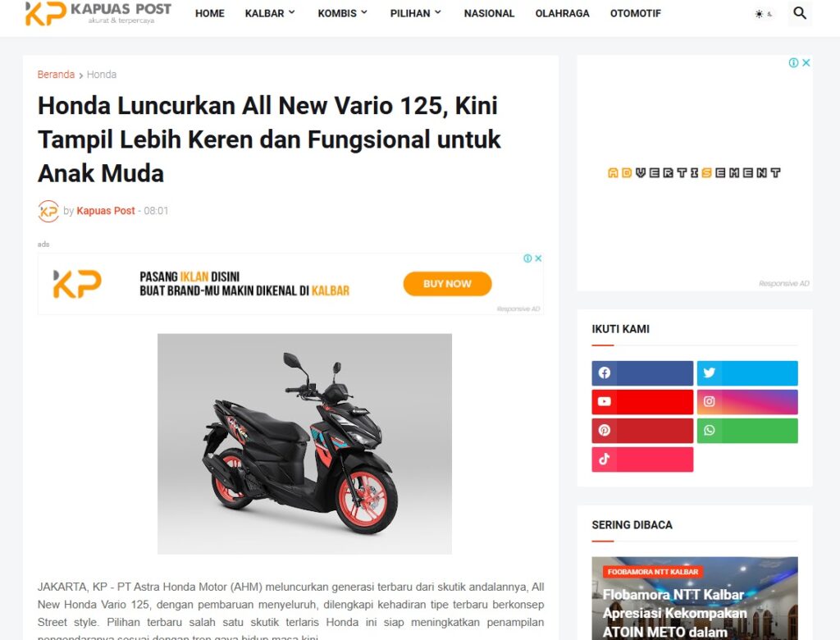The width and height of the screenshot is (840, 640).
Task: Open the Instagram follow button
Action: click(x=747, y=402)
